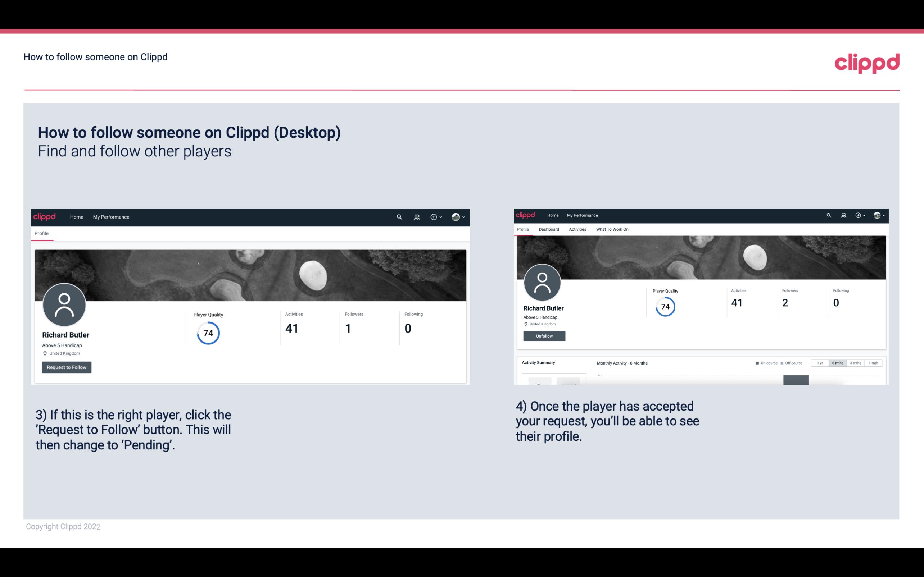924x577 pixels.
Task: Click the 'Unfollow' button on Richard's profile
Action: click(543, 336)
